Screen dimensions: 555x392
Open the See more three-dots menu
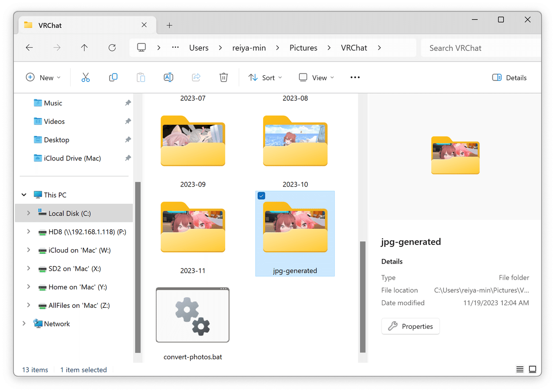tap(355, 78)
